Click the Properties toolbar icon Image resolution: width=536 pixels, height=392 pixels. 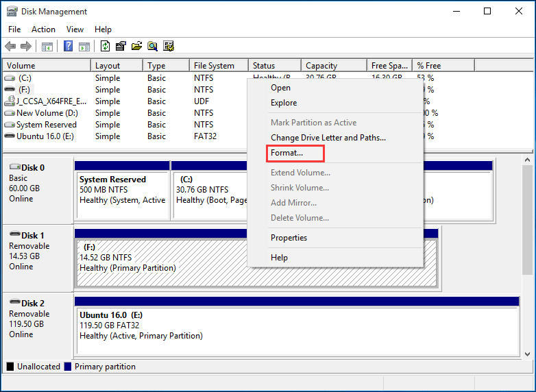(121, 46)
